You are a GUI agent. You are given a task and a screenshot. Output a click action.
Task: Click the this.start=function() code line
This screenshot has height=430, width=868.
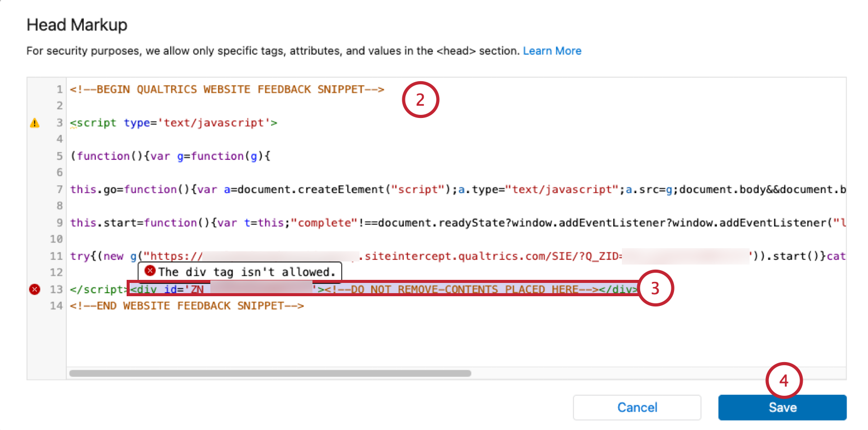pyautogui.click(x=457, y=223)
